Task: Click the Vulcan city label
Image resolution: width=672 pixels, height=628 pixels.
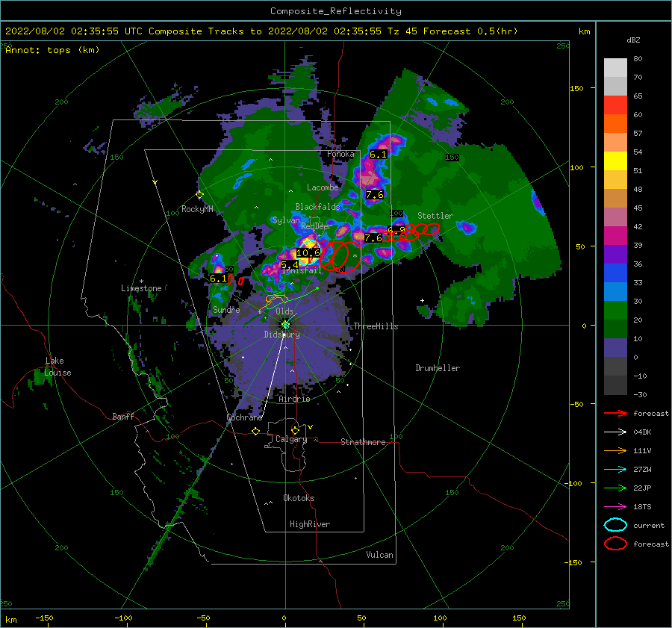Action: (379, 555)
